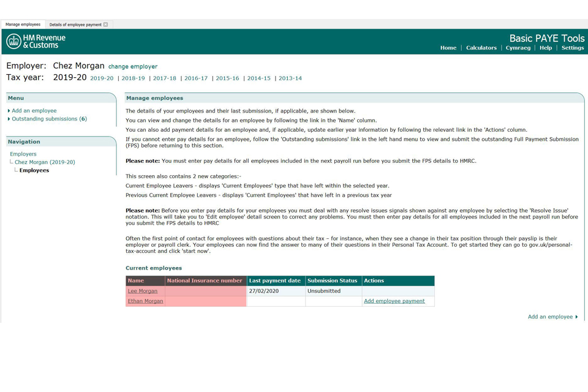Click the arrow icon beside 'Add an employee'

(x=7, y=110)
